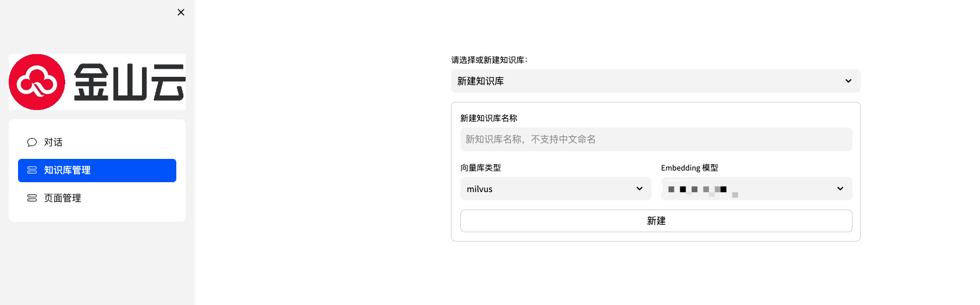980x305 pixels.
Task: Focus the 新知识库名称 input field
Action: (656, 139)
